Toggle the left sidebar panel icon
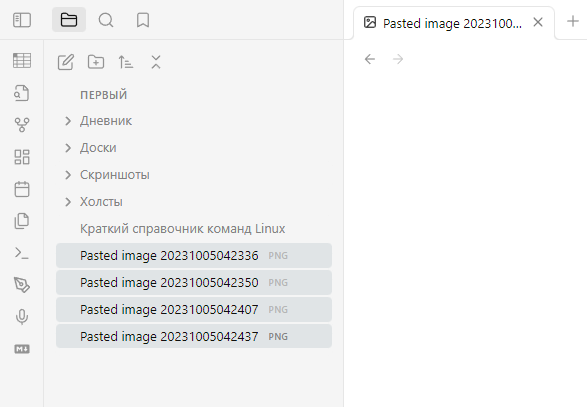The width and height of the screenshot is (587, 407). pyautogui.click(x=22, y=20)
